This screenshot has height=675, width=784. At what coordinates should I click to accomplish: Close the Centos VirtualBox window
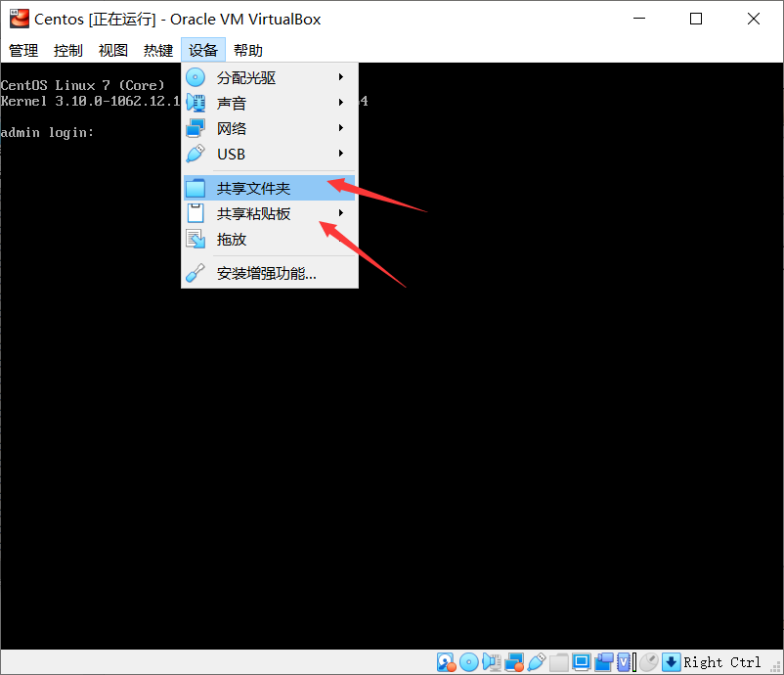[754, 19]
